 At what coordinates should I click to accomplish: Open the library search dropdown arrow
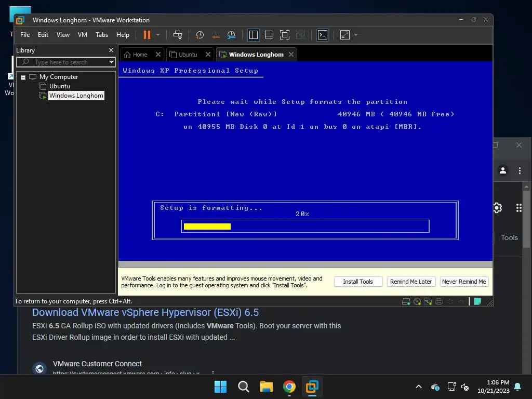point(111,62)
